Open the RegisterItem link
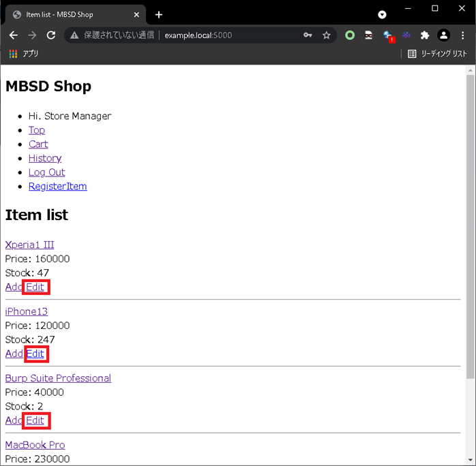 tap(58, 186)
